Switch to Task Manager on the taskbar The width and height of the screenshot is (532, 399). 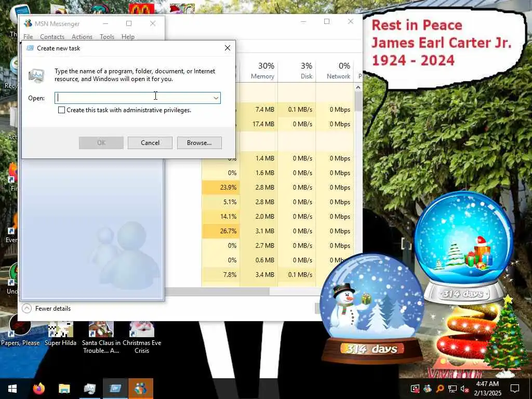point(89,389)
